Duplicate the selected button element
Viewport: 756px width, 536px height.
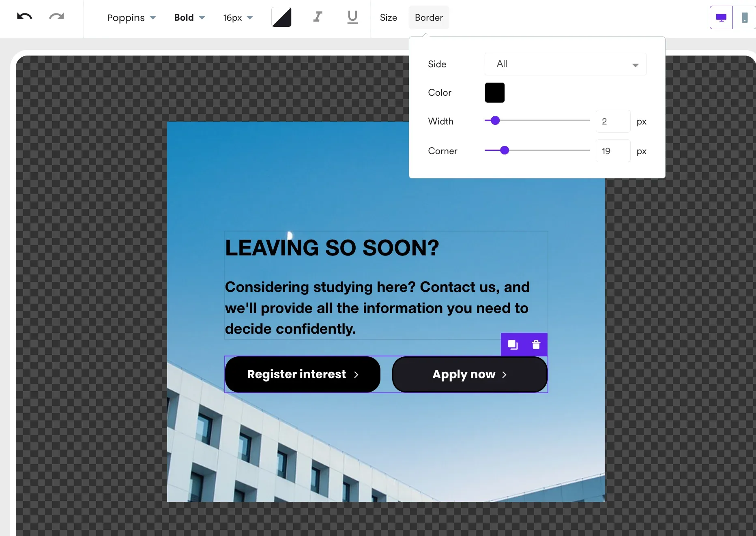pos(513,345)
